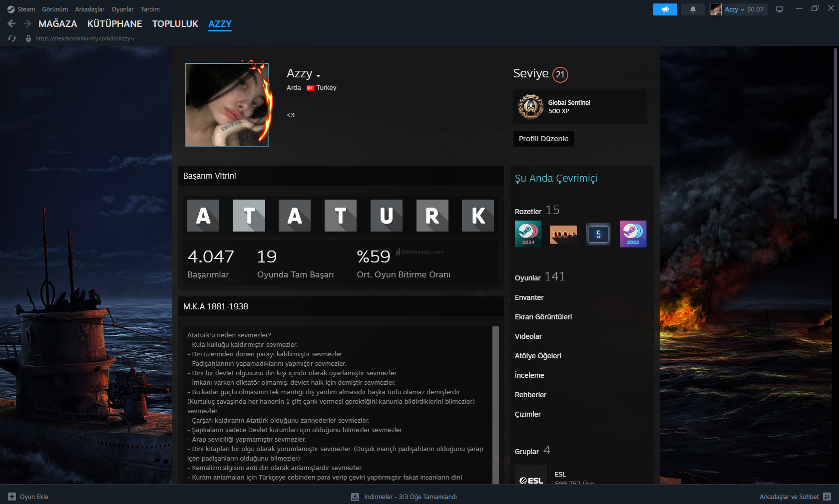Go back with the left arrow
The width and height of the screenshot is (839, 504).
(12, 23)
